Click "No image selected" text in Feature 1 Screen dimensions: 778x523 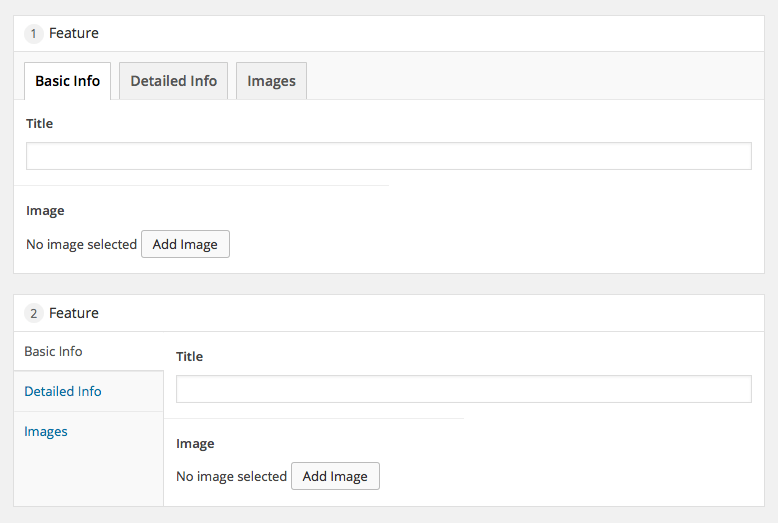[81, 244]
